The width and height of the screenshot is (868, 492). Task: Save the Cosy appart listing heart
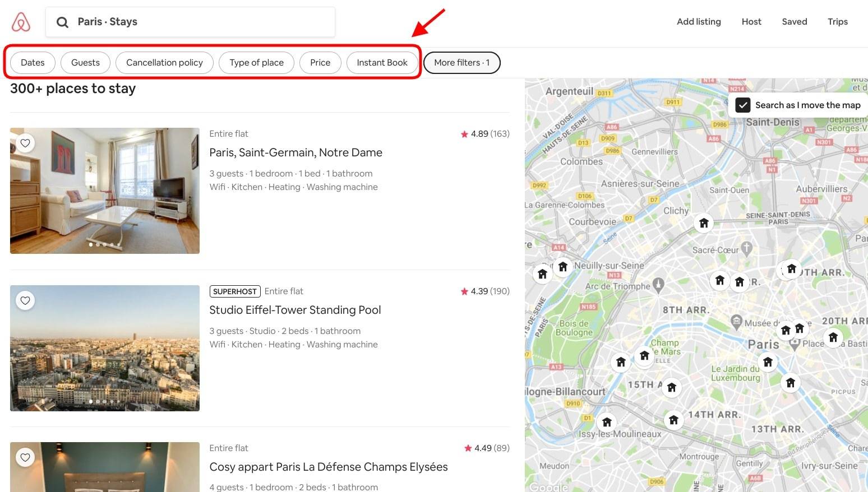point(25,457)
